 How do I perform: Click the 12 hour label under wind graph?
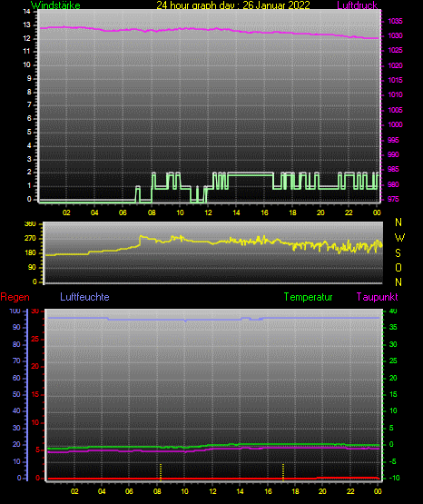click(208, 212)
